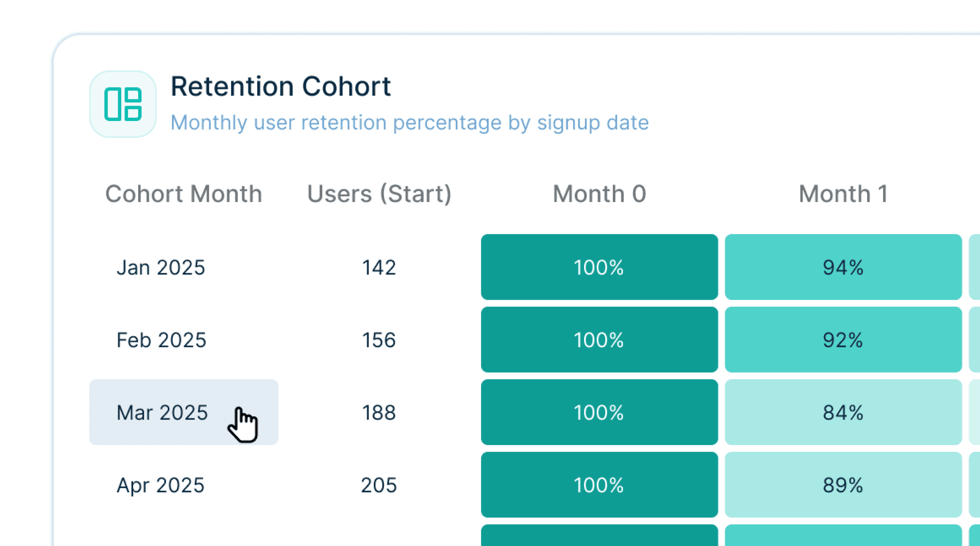
Task: Click the 188 users start value
Action: 379,412
